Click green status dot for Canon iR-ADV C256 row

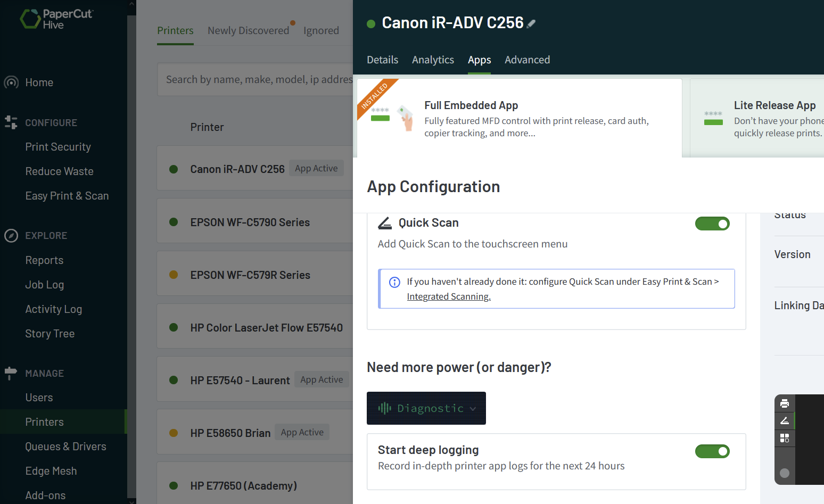click(174, 169)
